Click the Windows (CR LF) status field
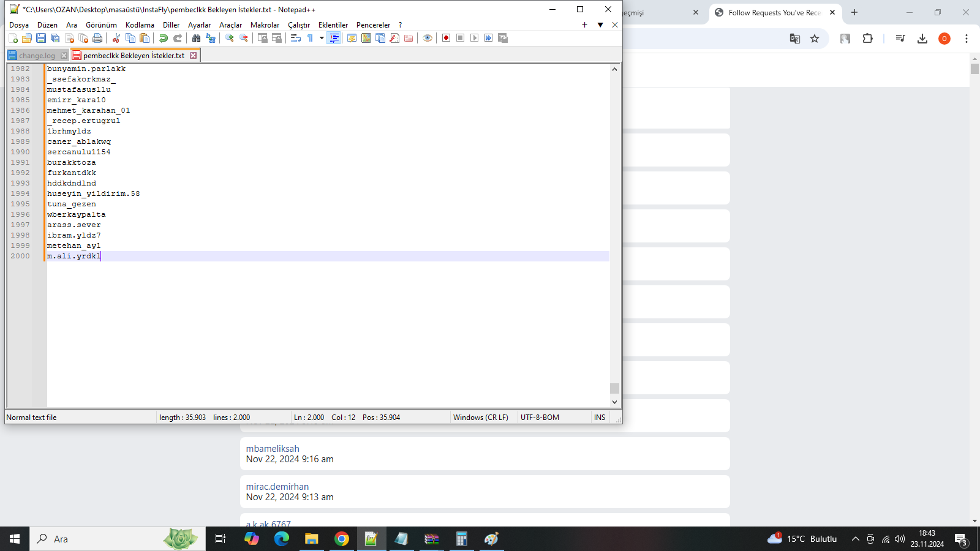 (x=481, y=418)
